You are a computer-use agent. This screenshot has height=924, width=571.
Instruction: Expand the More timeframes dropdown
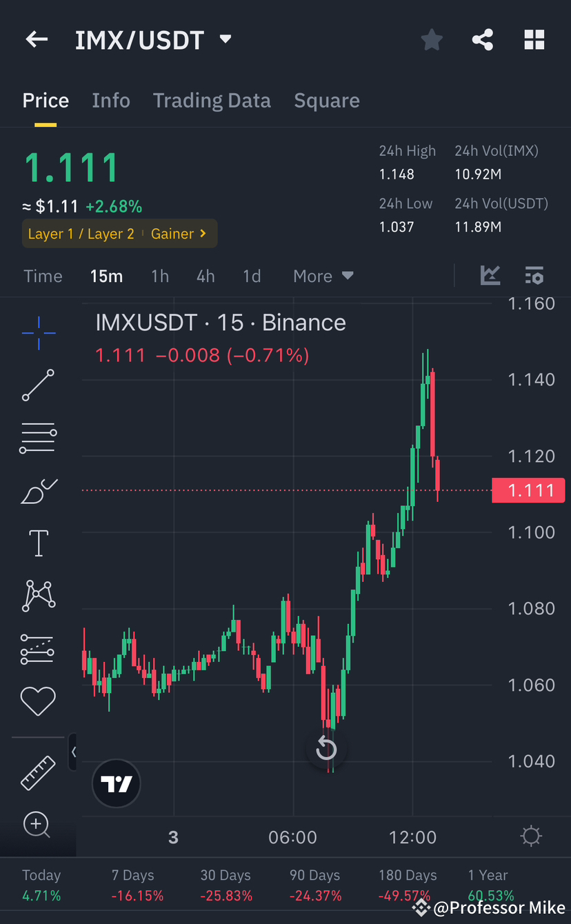pyautogui.click(x=322, y=275)
